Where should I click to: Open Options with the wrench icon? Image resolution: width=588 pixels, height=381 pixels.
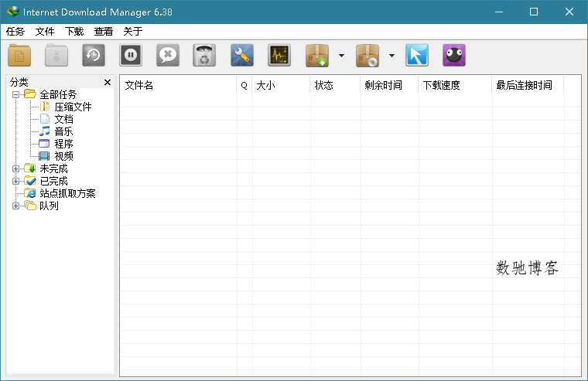click(242, 56)
